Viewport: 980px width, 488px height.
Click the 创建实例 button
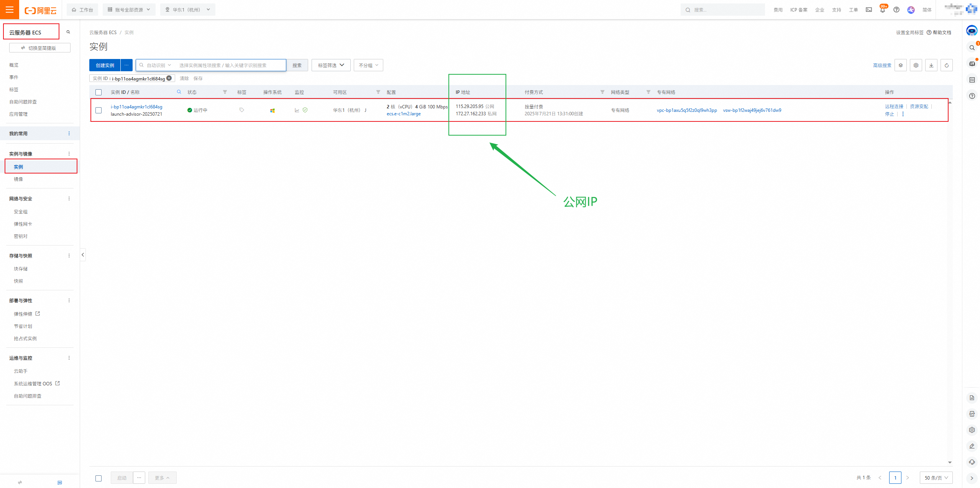[105, 65]
